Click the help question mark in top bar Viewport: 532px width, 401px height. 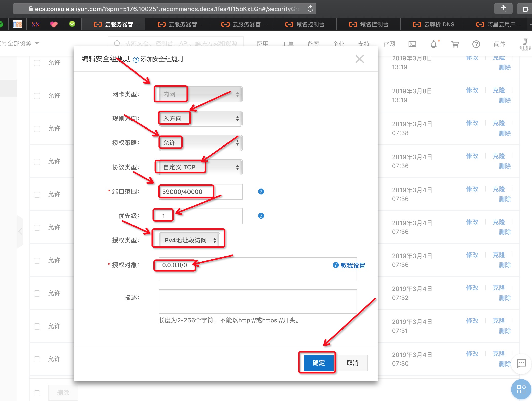[x=476, y=44]
